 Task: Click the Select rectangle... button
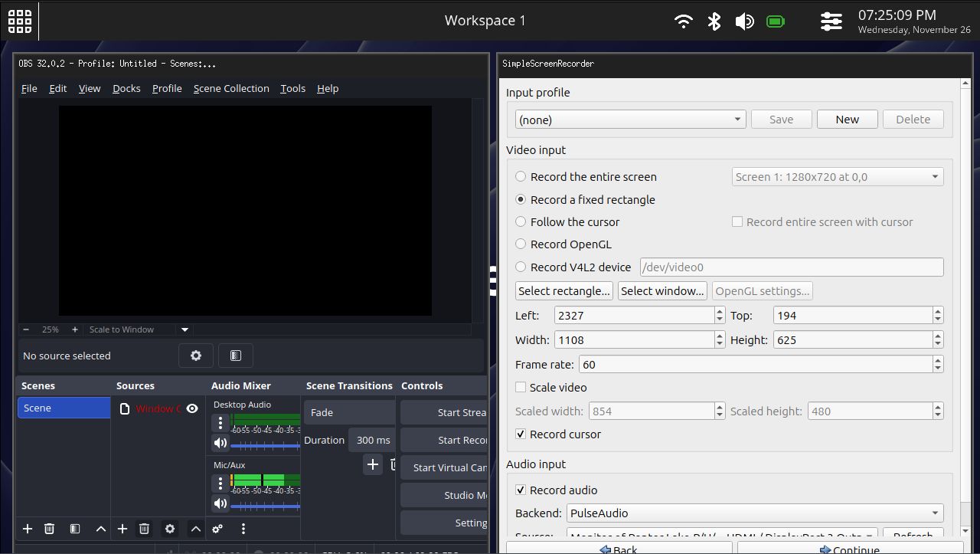(x=564, y=291)
